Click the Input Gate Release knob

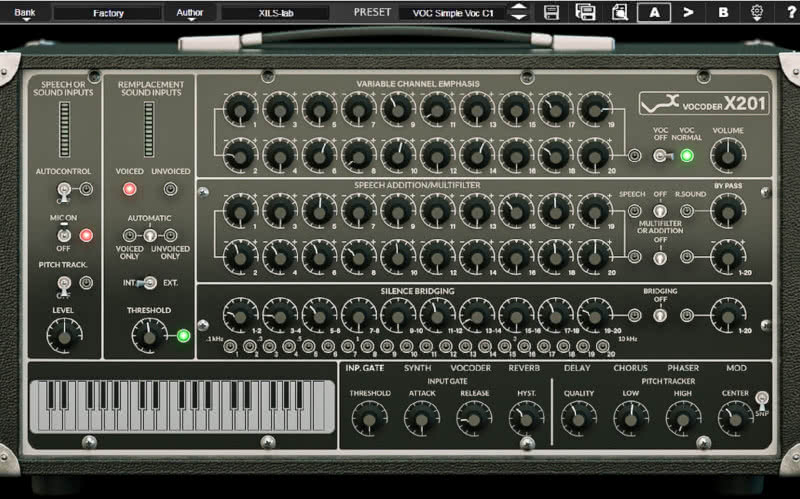tap(474, 419)
